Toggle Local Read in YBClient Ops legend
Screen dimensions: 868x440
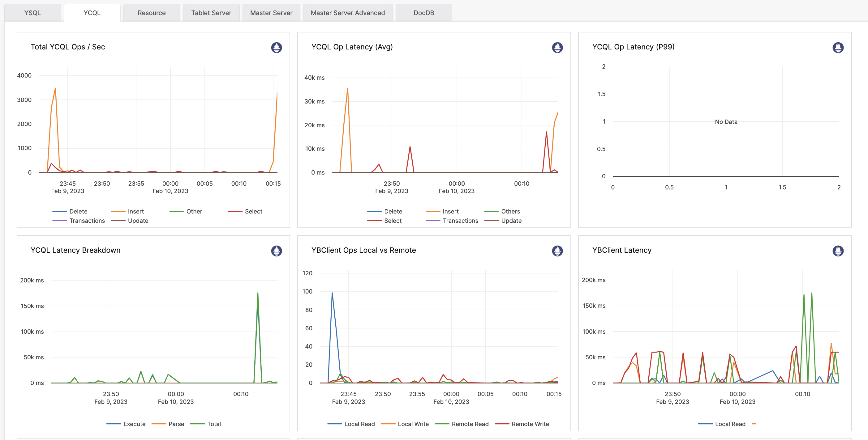[x=351, y=424]
